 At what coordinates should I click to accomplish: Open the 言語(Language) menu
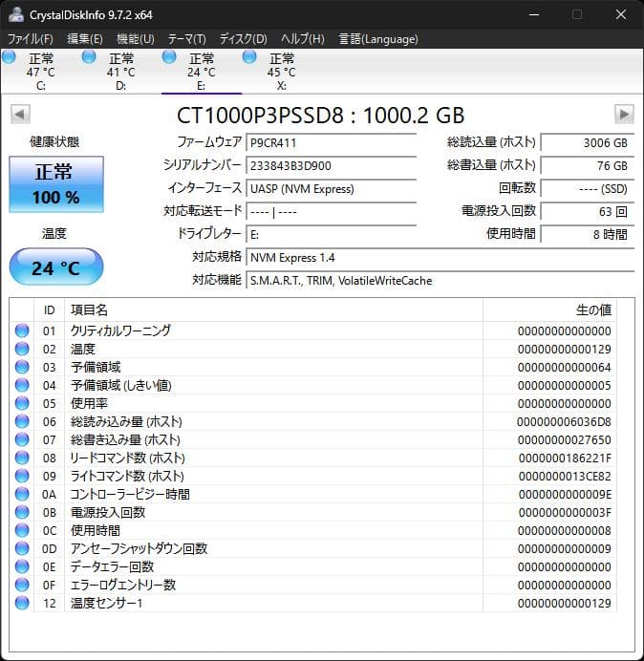378,39
